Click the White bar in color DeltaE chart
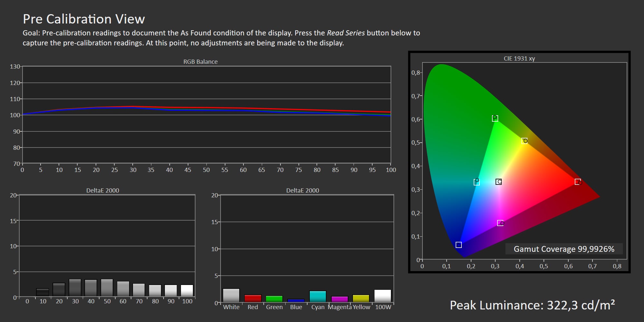644x322 pixels. point(231,295)
